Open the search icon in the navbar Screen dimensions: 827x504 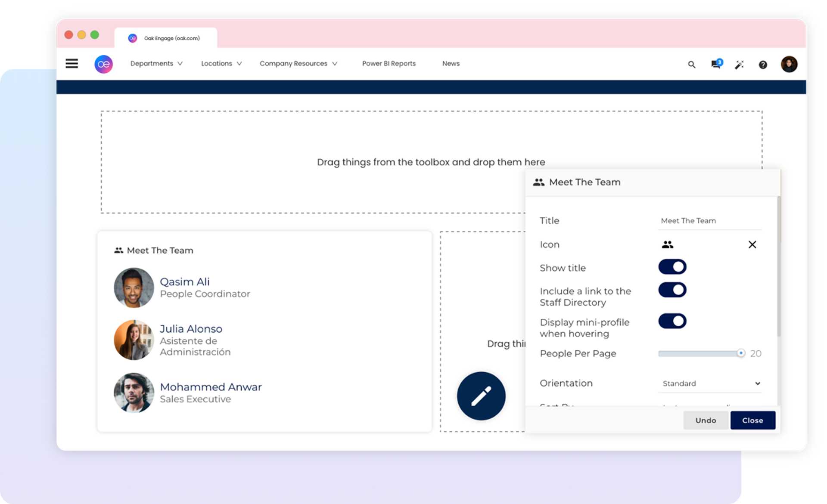click(x=692, y=64)
